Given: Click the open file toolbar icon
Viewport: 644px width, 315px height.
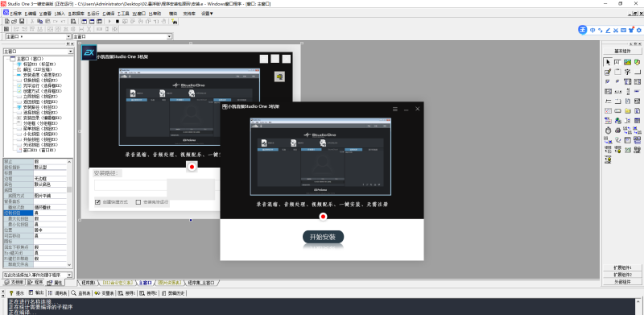Looking at the screenshot, I should click(x=14, y=21).
